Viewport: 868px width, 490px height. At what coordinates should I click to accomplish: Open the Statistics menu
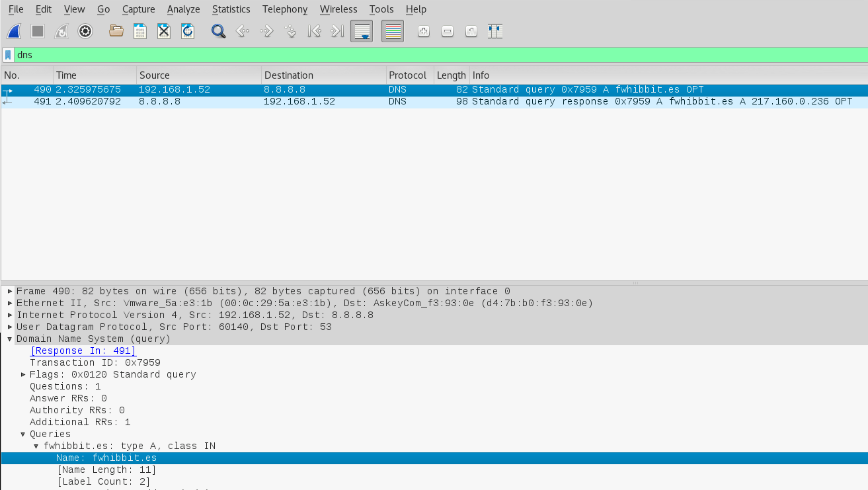tap(231, 9)
